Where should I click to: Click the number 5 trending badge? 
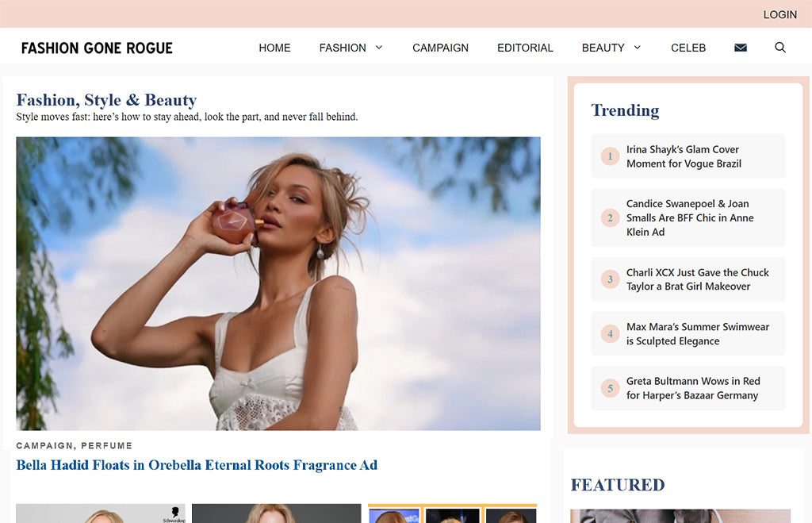(x=610, y=388)
